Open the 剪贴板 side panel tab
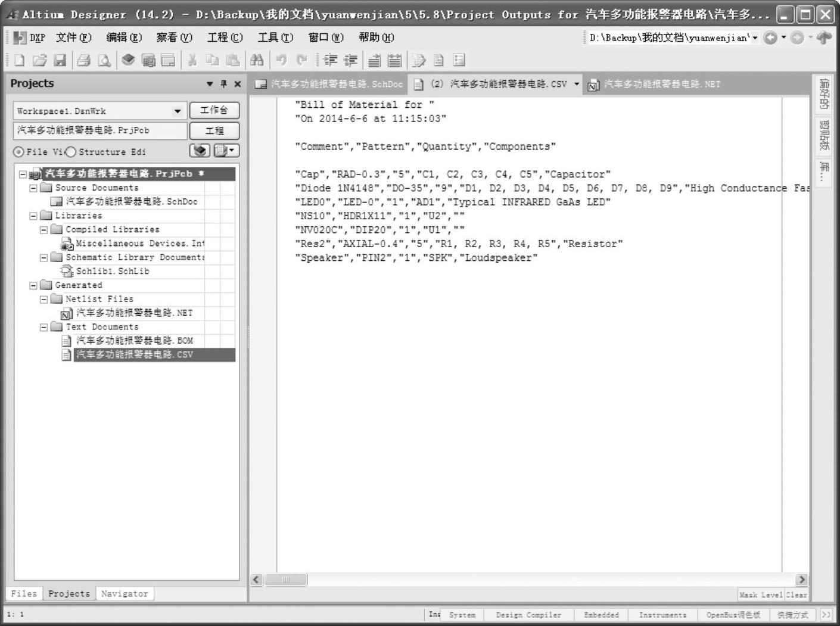The image size is (840, 626). pyautogui.click(x=824, y=135)
